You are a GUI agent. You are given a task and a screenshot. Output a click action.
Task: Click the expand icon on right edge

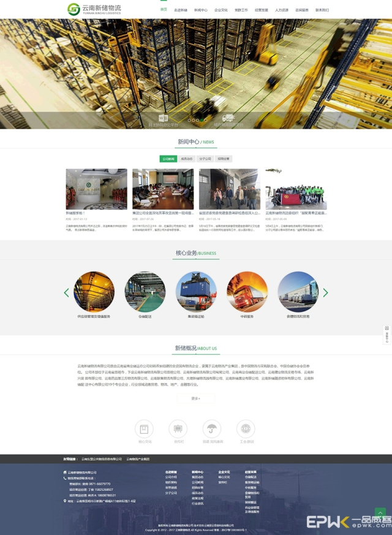387,328
